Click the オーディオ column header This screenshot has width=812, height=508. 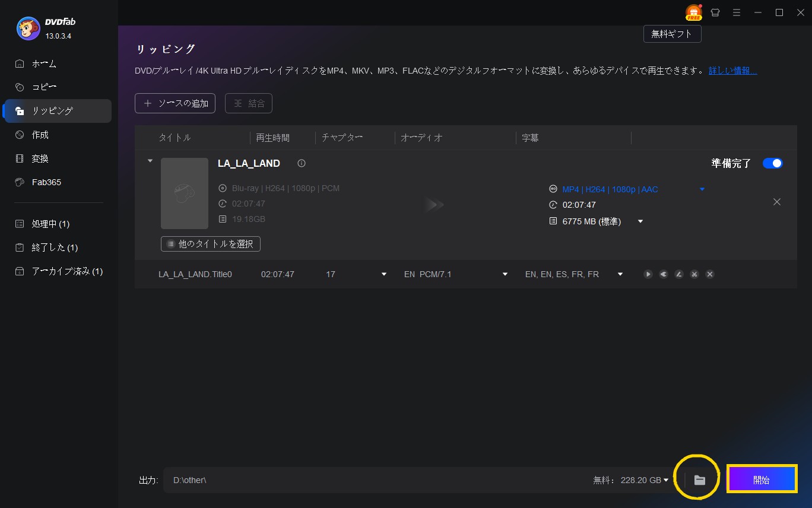pyautogui.click(x=422, y=138)
